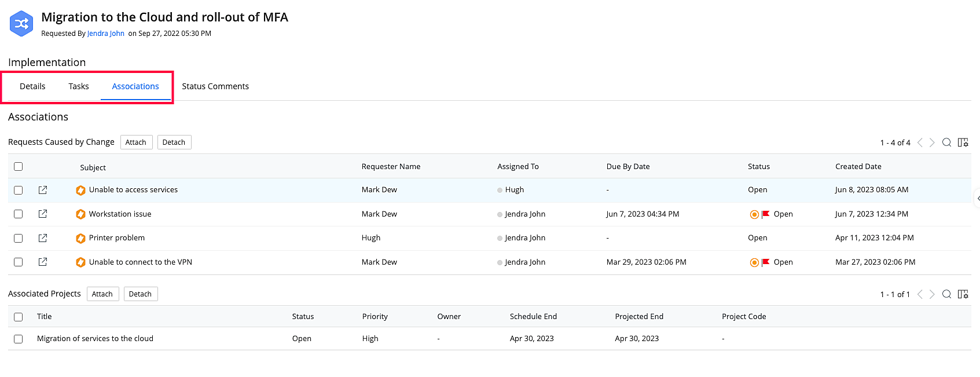Click Detach button under Associated Projects
The width and height of the screenshot is (980, 377).
coord(140,294)
